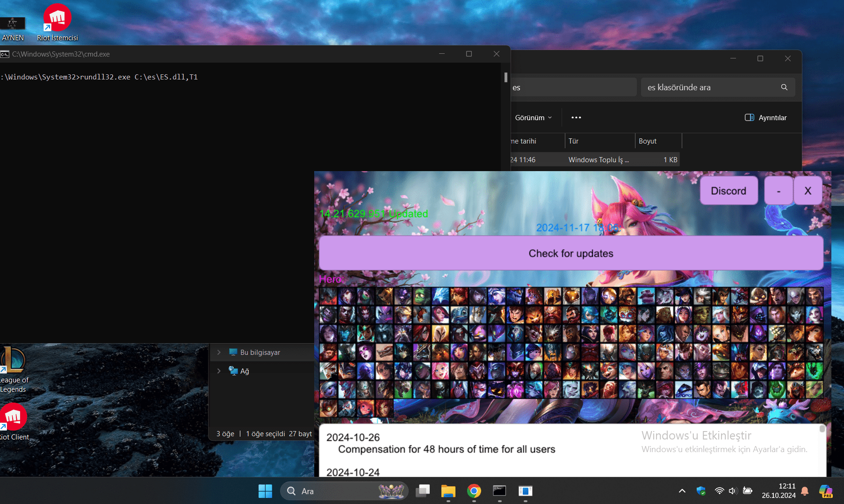Click the taskbar Ara search box
The image size is (844, 504).
point(344,491)
